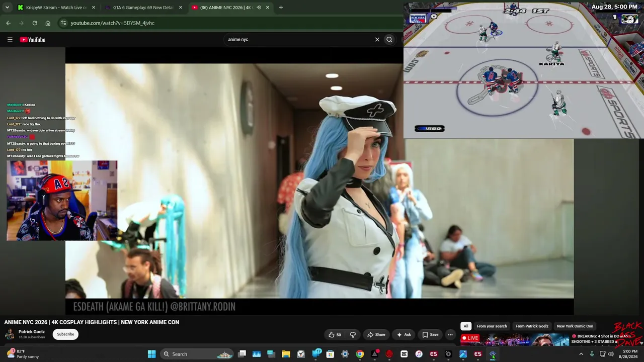This screenshot has height=362, width=644.
Task: Dislike the video with thumbs down
Action: pos(353,334)
